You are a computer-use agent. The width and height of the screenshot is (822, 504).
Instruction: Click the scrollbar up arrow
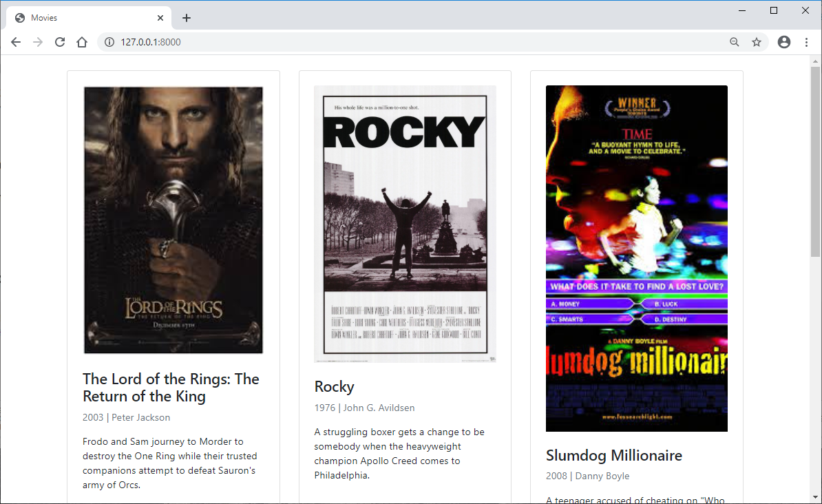point(815,61)
